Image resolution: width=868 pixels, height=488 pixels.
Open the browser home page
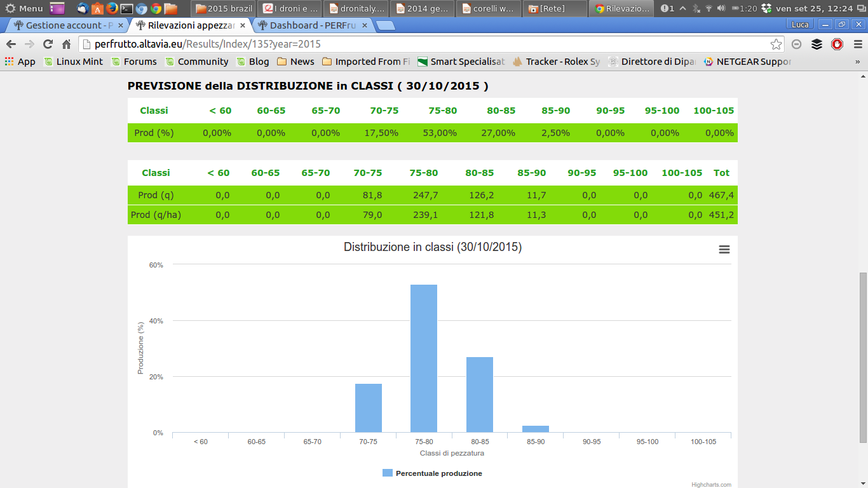[66, 44]
